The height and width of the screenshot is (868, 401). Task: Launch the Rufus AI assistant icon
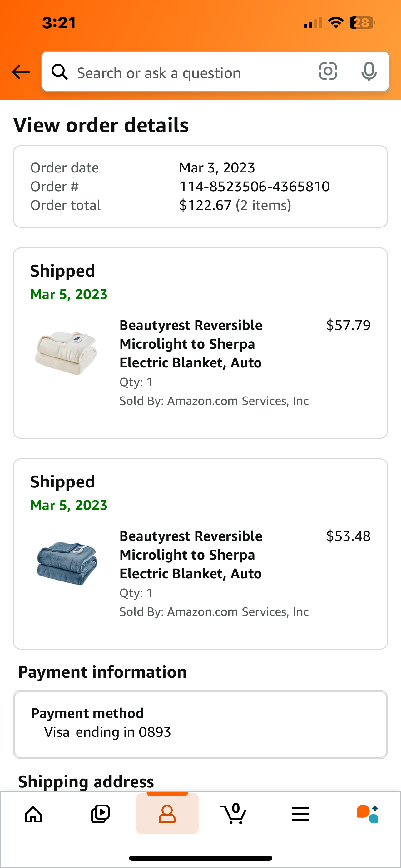367,814
